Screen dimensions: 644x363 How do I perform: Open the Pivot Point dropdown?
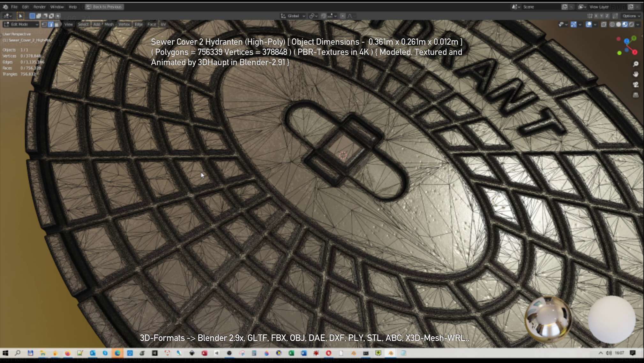click(313, 16)
